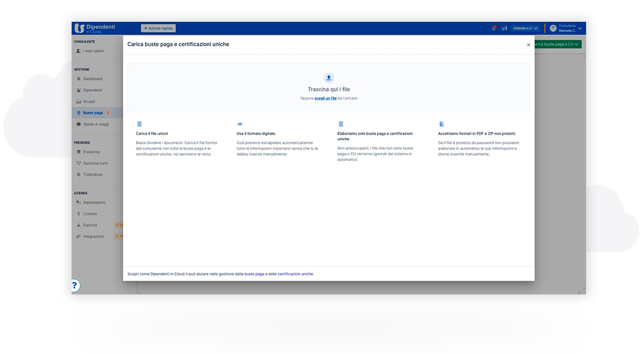Click the zip file icon above 'Accettiamo formati in PDF'
The height and width of the screenshot is (354, 644).
(441, 124)
